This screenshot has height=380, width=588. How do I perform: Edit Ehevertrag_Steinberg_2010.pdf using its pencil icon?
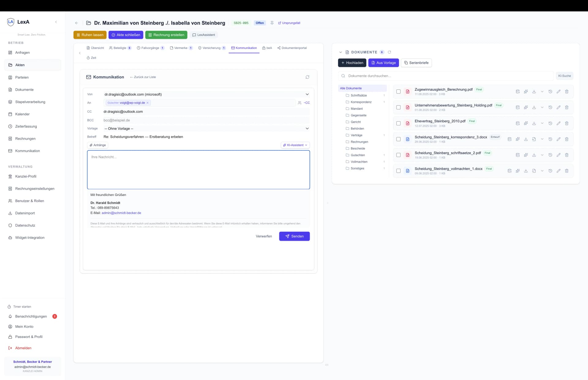(x=558, y=123)
